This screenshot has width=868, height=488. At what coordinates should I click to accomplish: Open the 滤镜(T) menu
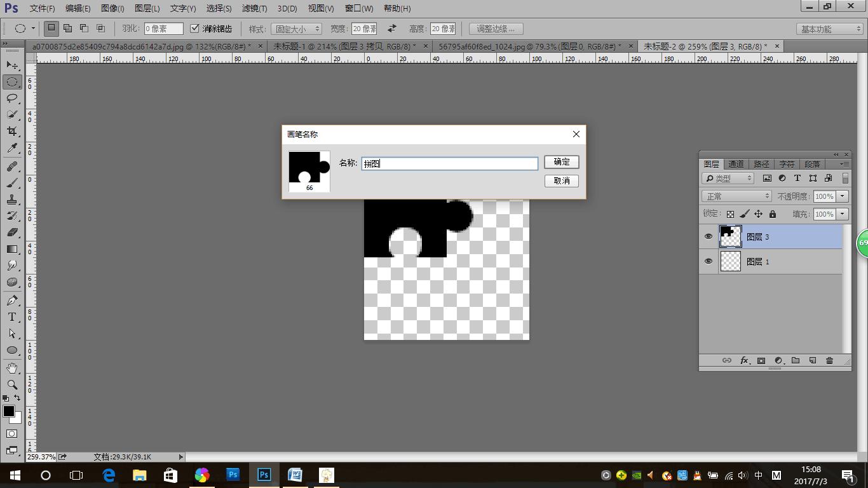[x=254, y=8]
